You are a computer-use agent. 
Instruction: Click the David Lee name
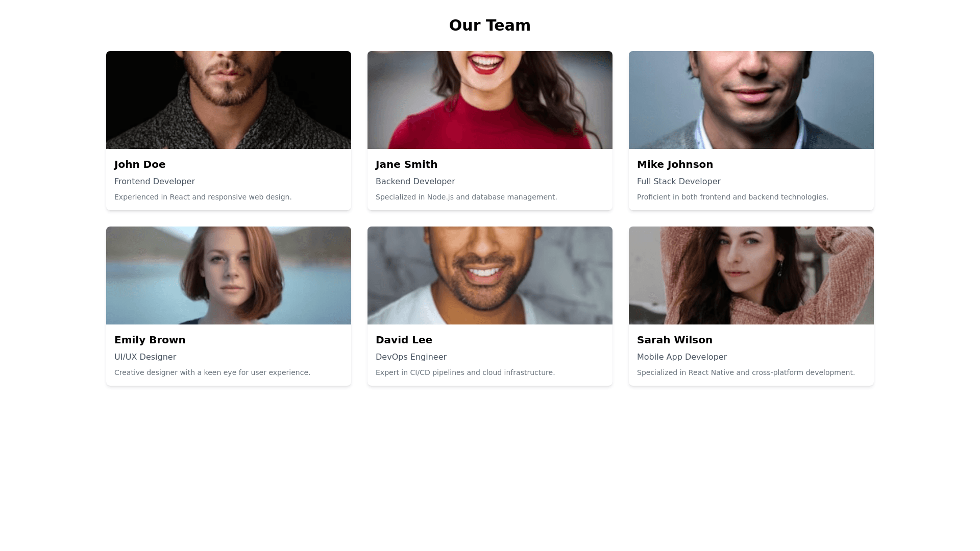pos(404,340)
